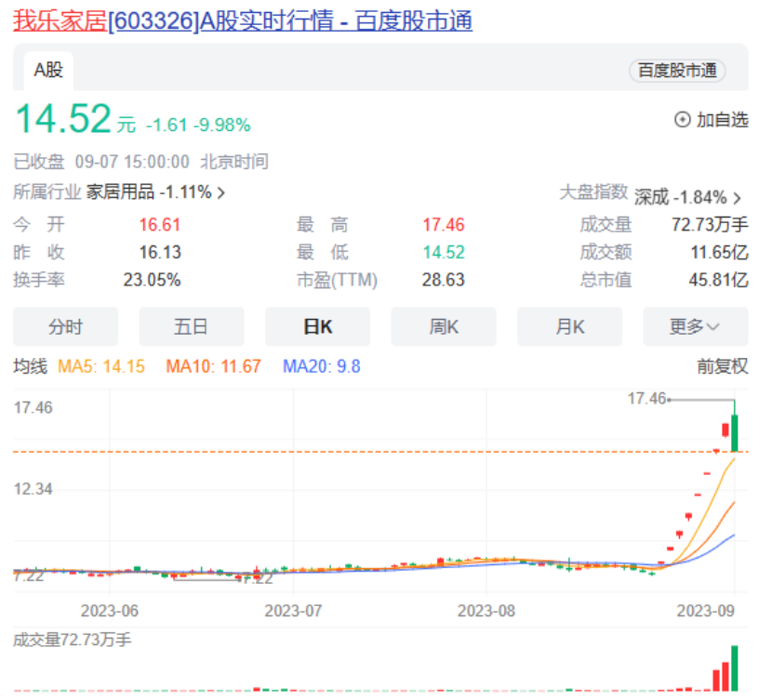Select the tall green volume bar
Screen dimensions: 772x700
tap(735, 668)
